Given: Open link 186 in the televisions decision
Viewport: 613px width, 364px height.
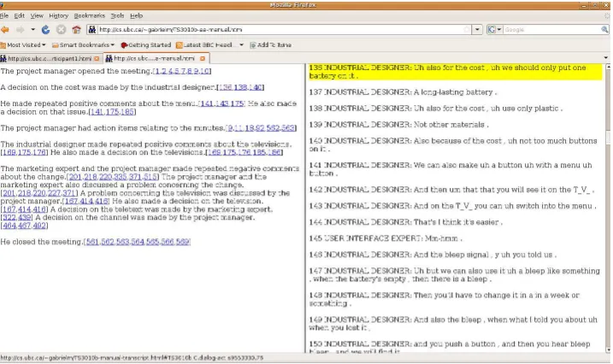Looking at the screenshot, I should coord(274,152).
